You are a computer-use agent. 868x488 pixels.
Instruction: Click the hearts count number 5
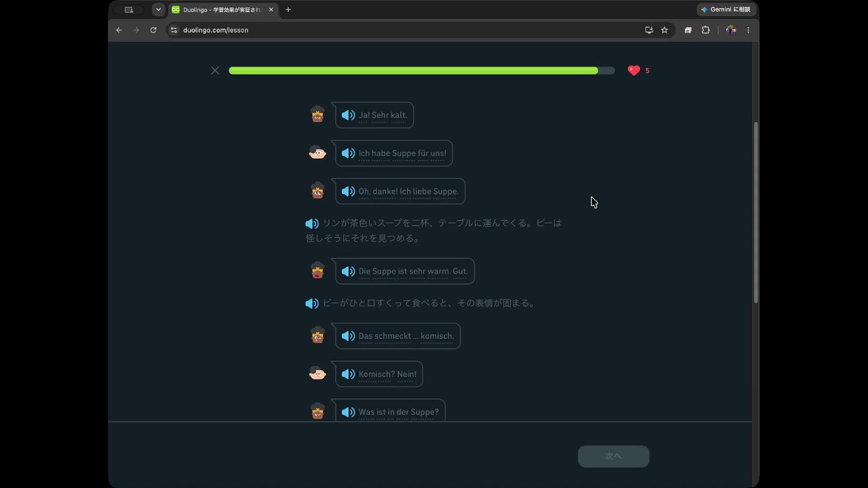coord(647,70)
